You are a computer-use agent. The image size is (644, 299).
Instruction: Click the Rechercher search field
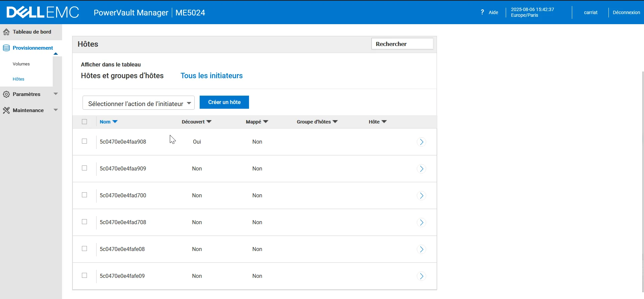coord(402,44)
